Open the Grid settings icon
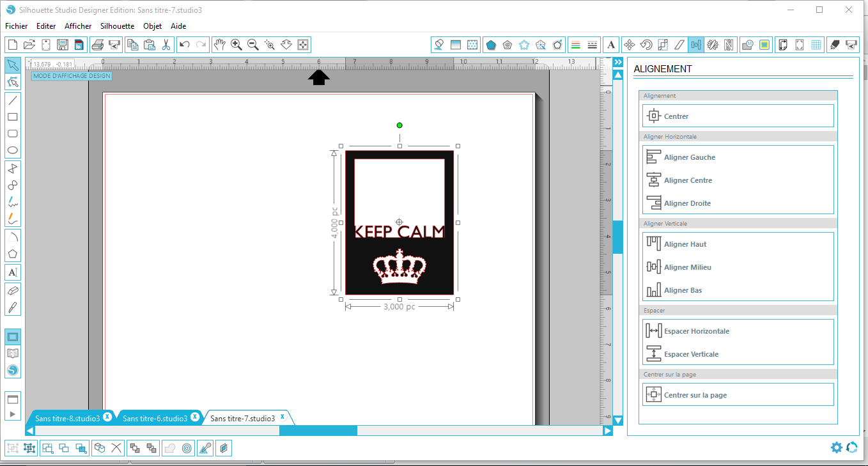 pos(816,45)
